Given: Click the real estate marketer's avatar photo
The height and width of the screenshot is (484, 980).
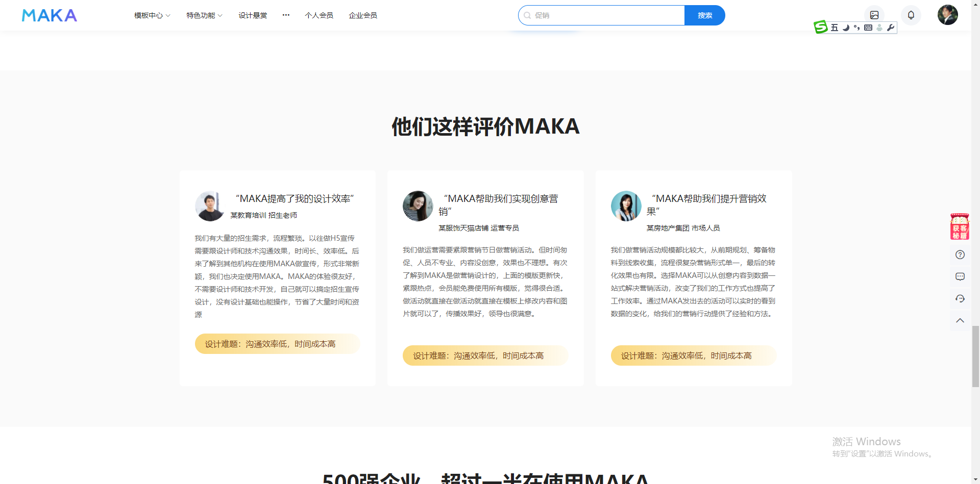Looking at the screenshot, I should (626, 206).
